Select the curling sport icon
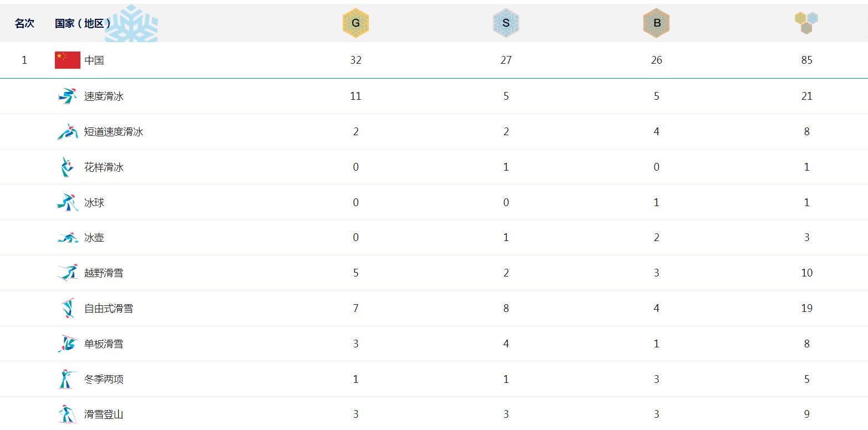The width and height of the screenshot is (868, 430). tap(68, 238)
